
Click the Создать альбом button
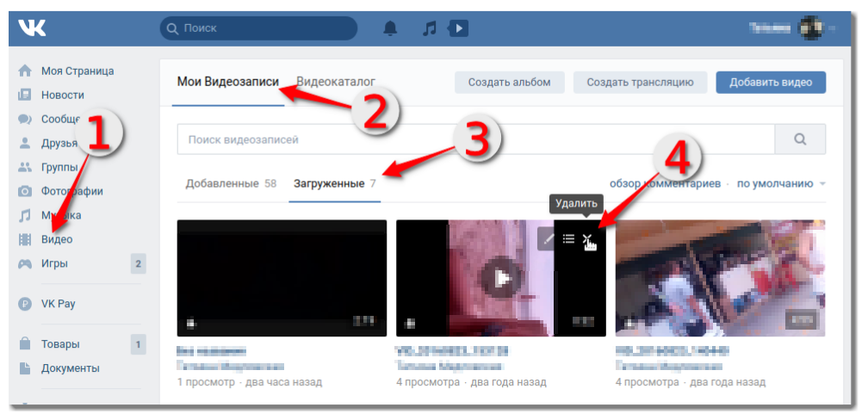point(509,83)
